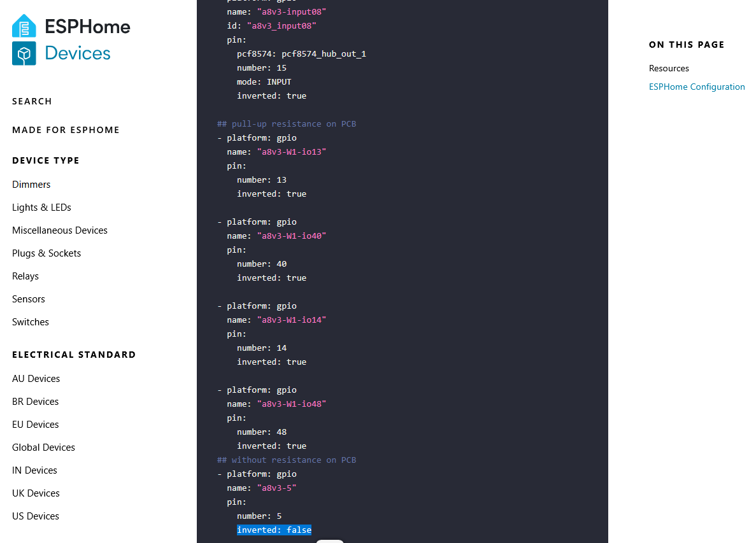Open the Sensors category
This screenshot has width=756, height=543.
point(29,299)
